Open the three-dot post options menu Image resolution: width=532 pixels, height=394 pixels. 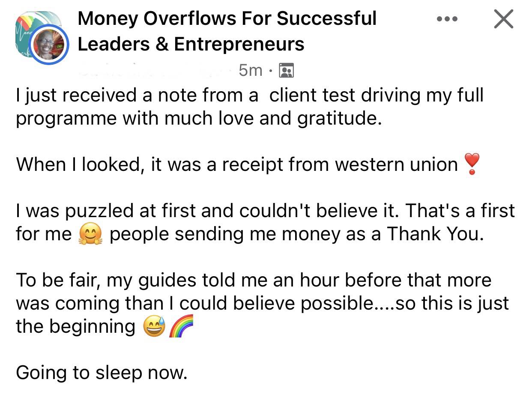point(447,19)
